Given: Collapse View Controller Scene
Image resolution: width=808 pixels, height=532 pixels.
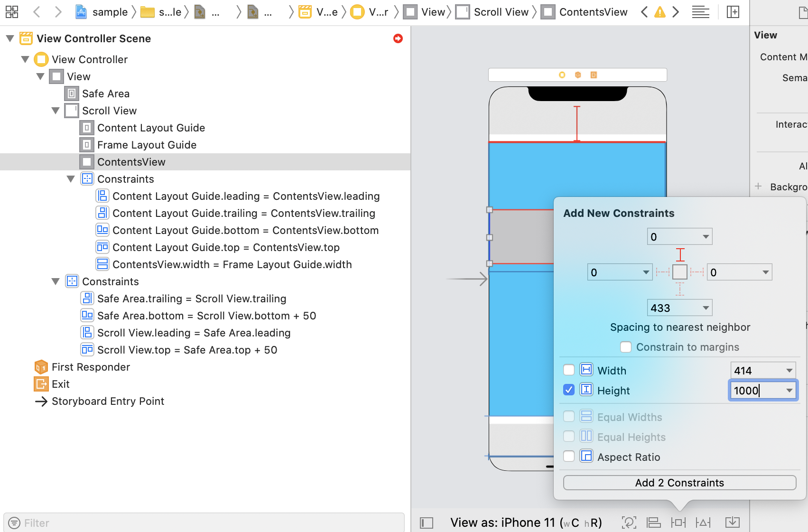Looking at the screenshot, I should pyautogui.click(x=10, y=38).
